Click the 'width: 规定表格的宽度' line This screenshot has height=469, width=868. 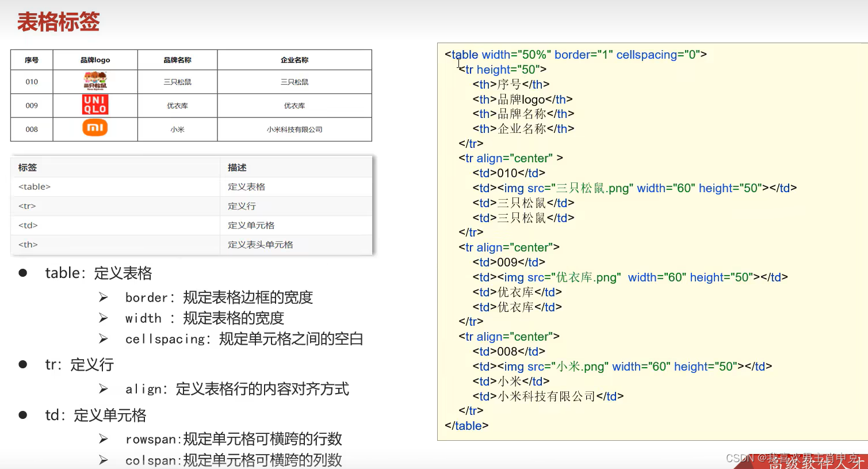tap(205, 318)
